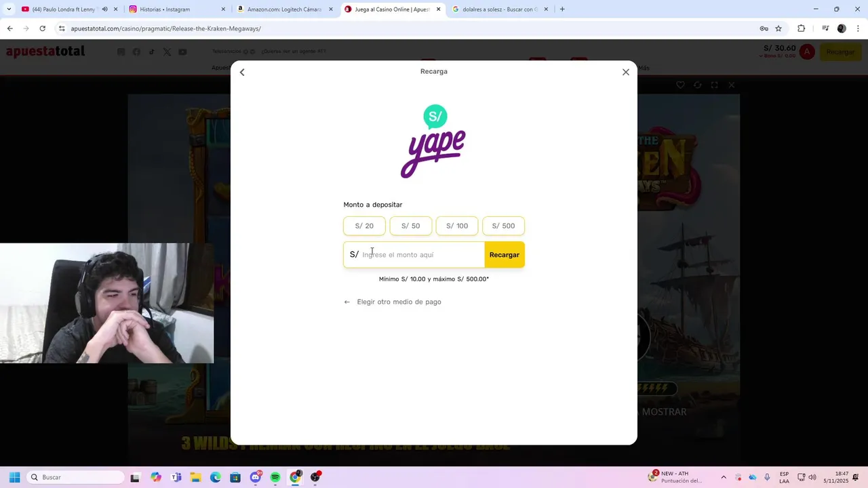Refresh the game with reload icon

tap(697, 85)
